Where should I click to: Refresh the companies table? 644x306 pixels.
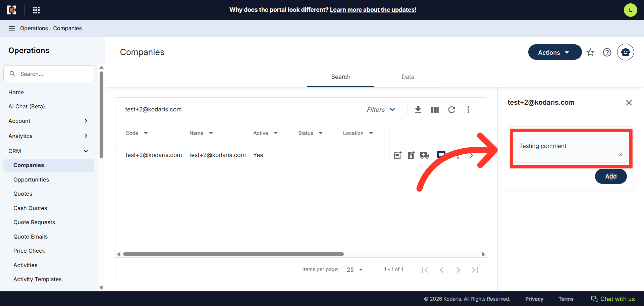tap(451, 110)
